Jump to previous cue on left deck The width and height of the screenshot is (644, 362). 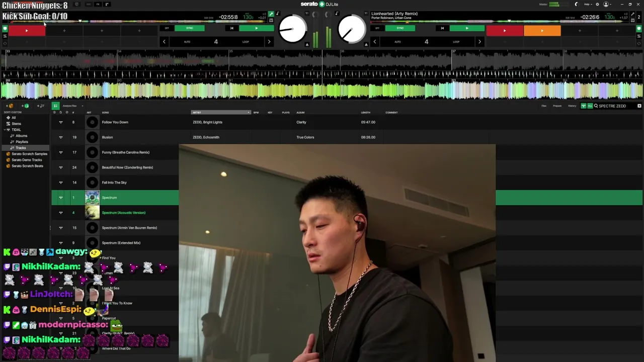click(x=231, y=28)
